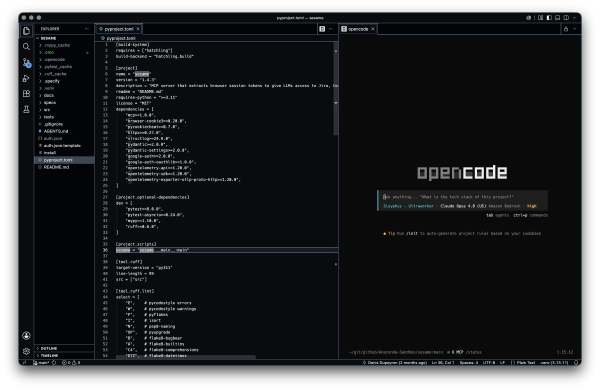Open the install file in explorer
This screenshot has height=390, width=600.
point(64,153)
